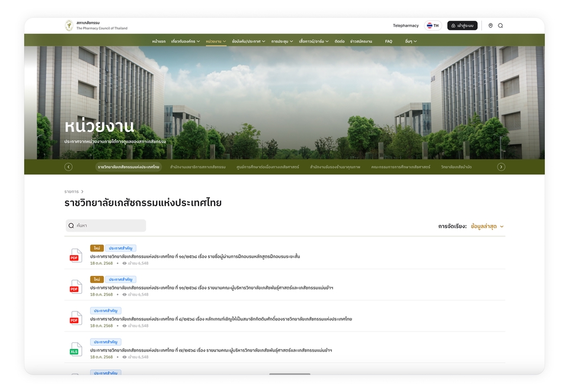Image resolution: width=569 pixels, height=392 pixels.
Task: Select the สำนักงานเลขาธิการสภาเภสัชกรรม tab
Action: [197, 167]
